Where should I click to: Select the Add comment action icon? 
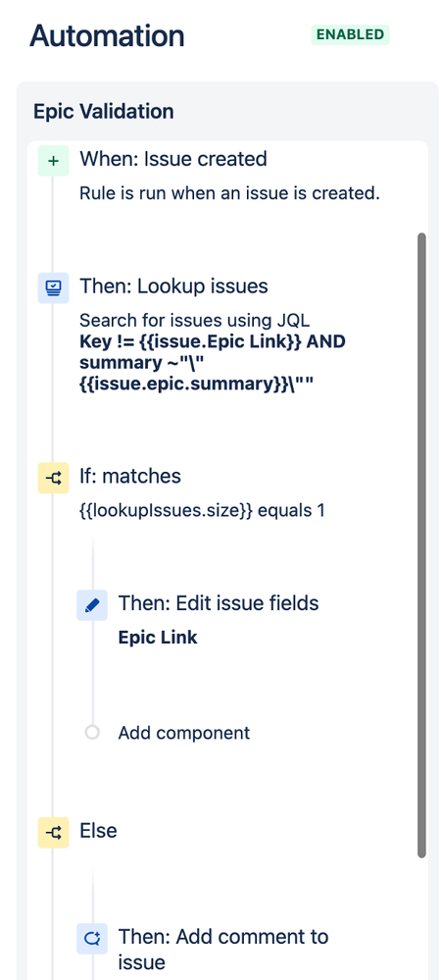pos(92,939)
